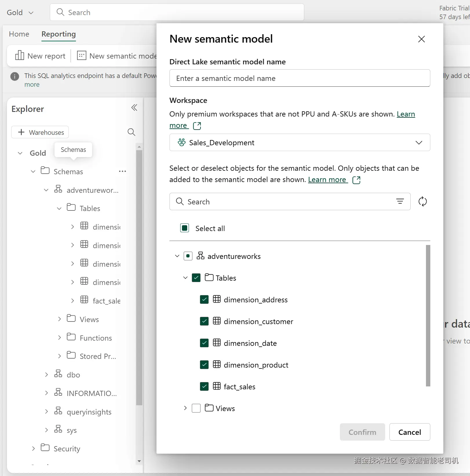Click the refresh objects icon
The width and height of the screenshot is (470, 476).
click(x=422, y=201)
